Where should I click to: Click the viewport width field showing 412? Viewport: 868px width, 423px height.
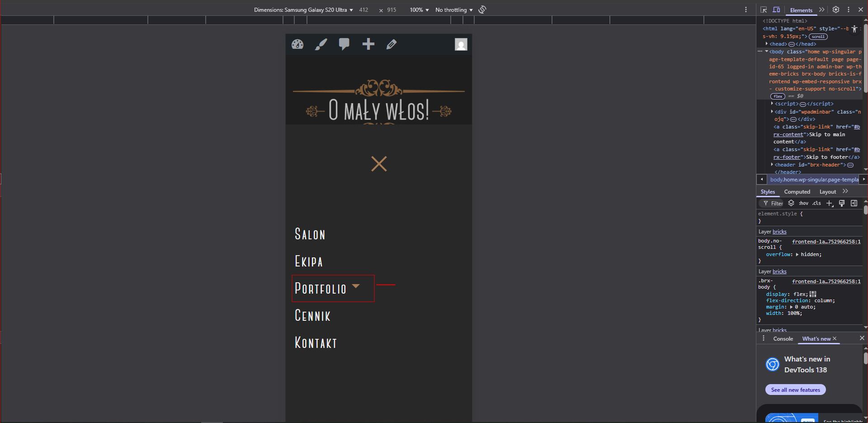click(x=364, y=10)
